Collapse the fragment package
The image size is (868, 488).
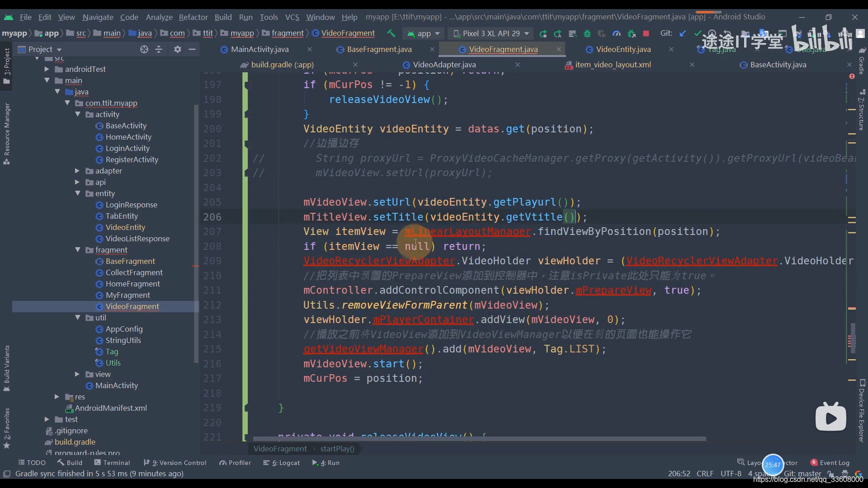coord(77,250)
